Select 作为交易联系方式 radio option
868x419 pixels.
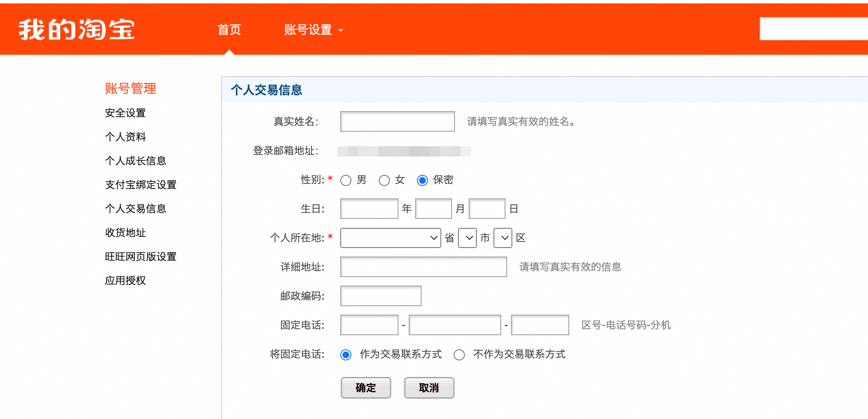pyautogui.click(x=346, y=355)
